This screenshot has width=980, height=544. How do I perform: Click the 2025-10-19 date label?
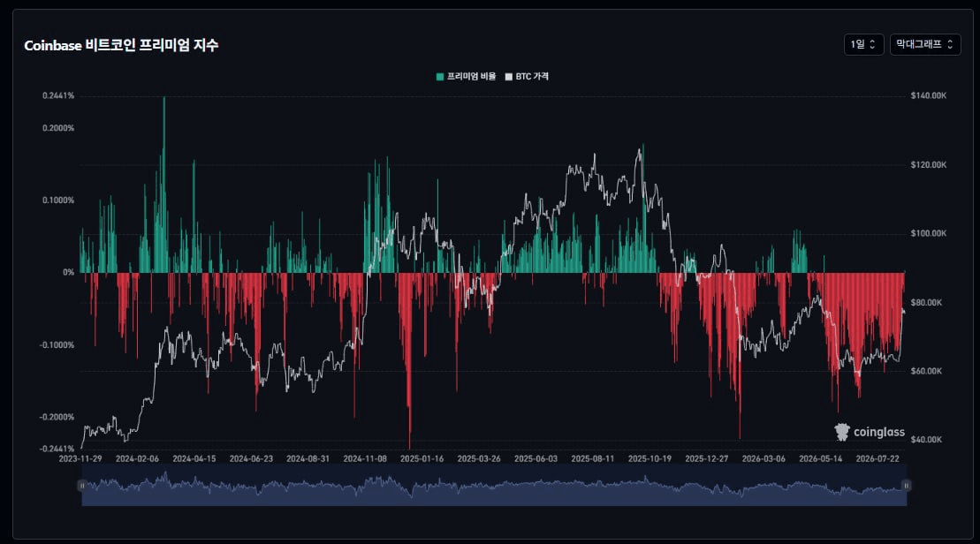(650, 458)
